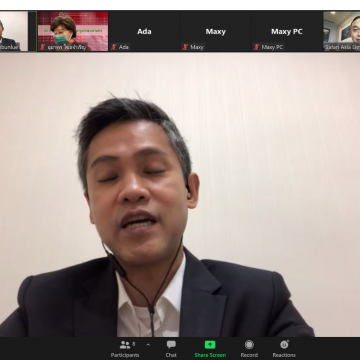
Task: Expand the arrow beside Participants
Action: pyautogui.click(x=148, y=345)
